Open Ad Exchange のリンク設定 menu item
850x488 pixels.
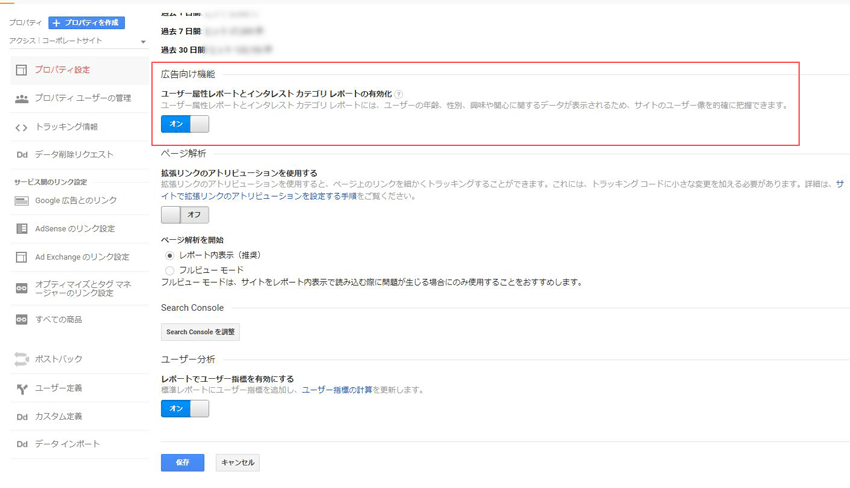(79, 257)
